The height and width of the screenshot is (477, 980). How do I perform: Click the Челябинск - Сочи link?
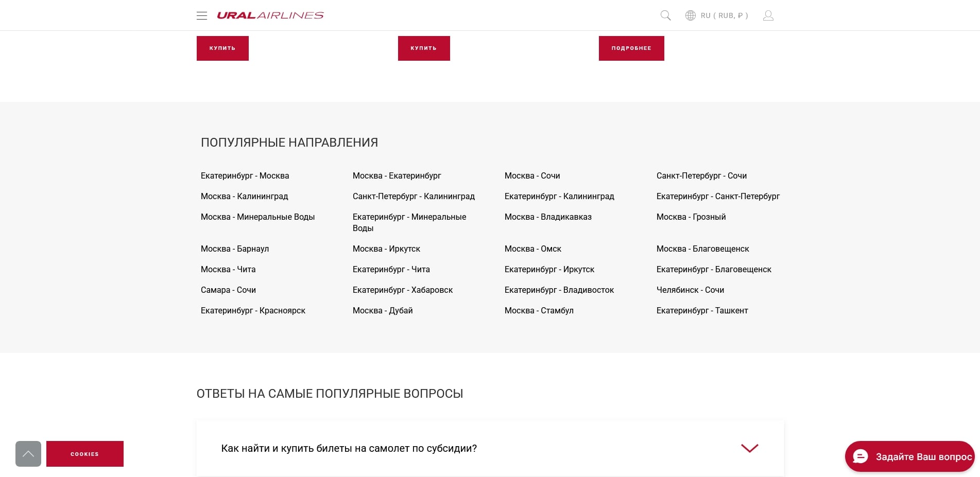tap(690, 290)
